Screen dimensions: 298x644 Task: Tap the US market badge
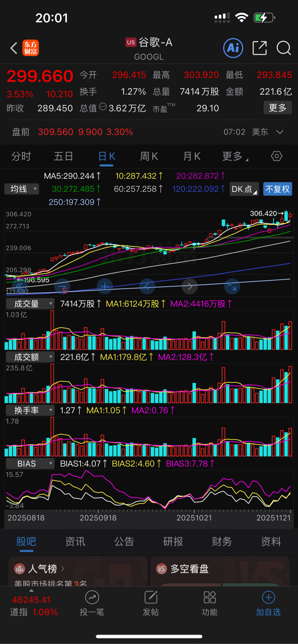[x=131, y=42]
